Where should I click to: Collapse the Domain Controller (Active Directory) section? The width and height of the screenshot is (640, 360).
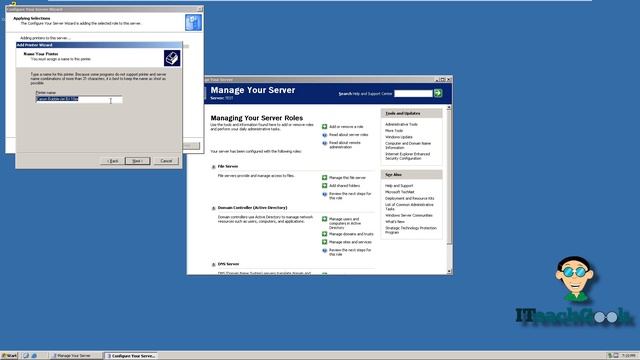[213, 208]
